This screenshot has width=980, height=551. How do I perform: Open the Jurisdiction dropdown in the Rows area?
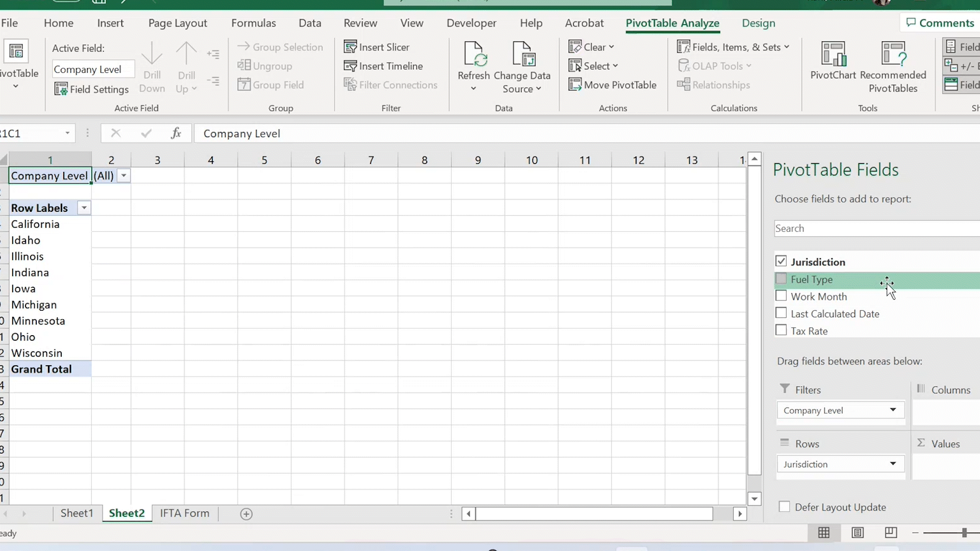pyautogui.click(x=893, y=464)
